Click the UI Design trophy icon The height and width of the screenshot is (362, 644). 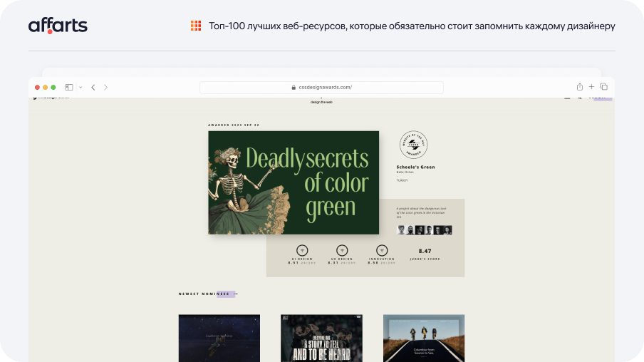tap(302, 250)
